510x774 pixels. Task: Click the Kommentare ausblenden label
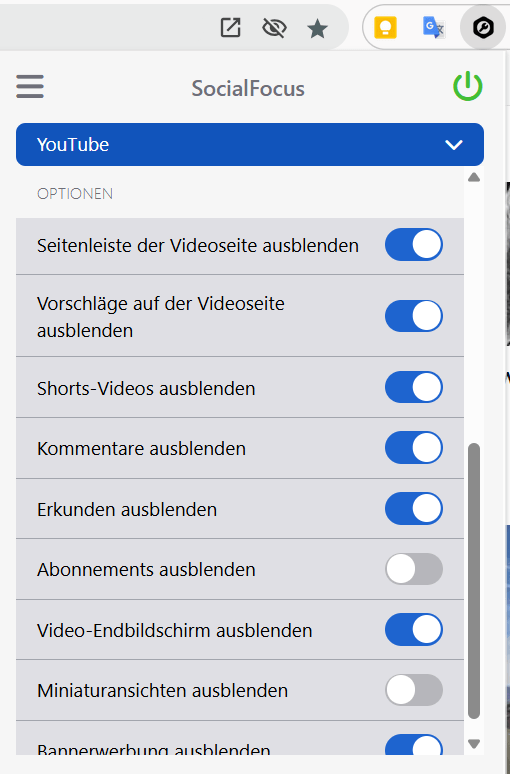[141, 449]
